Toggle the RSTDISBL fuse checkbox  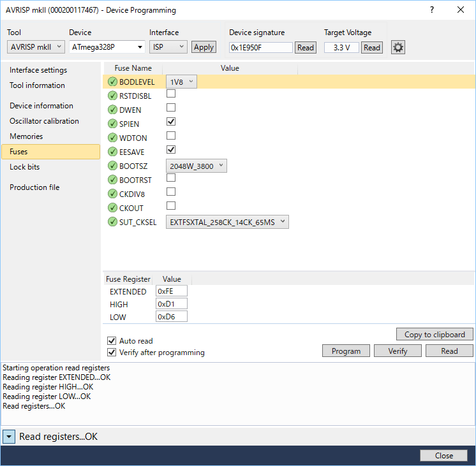pyautogui.click(x=171, y=94)
